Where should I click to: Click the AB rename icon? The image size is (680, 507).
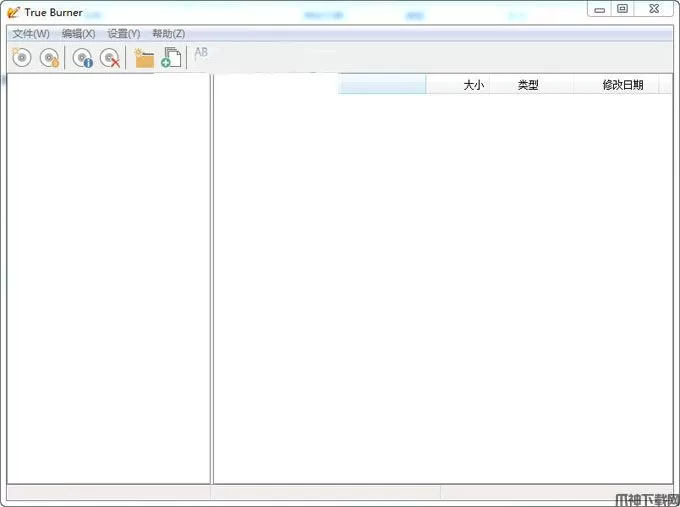(x=201, y=53)
